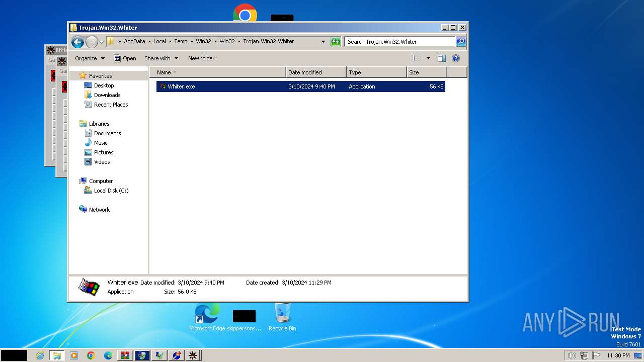This screenshot has width=644, height=362.
Task: Open Chrome from the taskbar
Action: (x=91, y=355)
